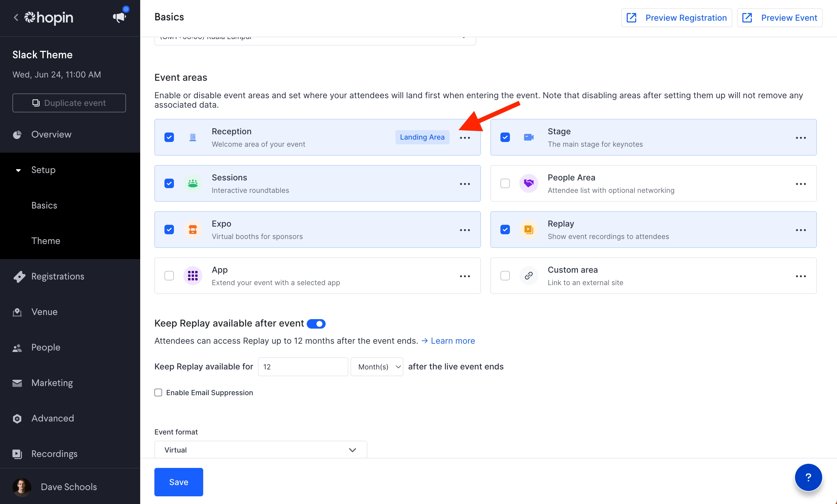Image resolution: width=837 pixels, height=504 pixels.
Task: Uncheck the Reception area checkbox
Action: coord(169,137)
